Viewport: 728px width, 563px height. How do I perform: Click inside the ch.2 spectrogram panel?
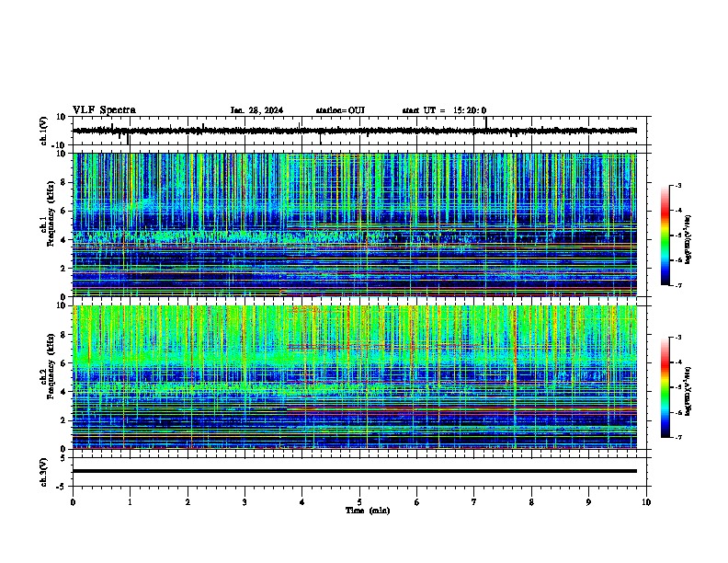coord(354,377)
